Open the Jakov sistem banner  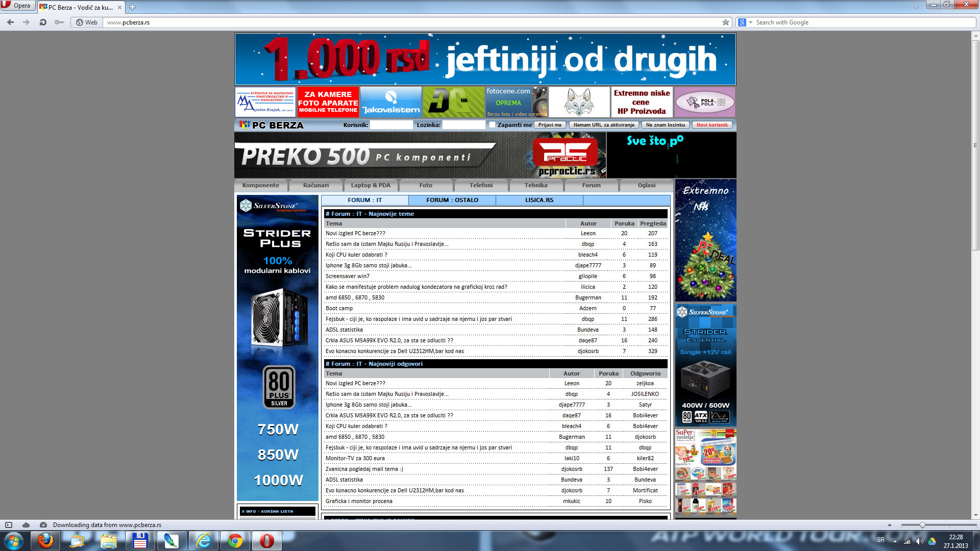[391, 102]
